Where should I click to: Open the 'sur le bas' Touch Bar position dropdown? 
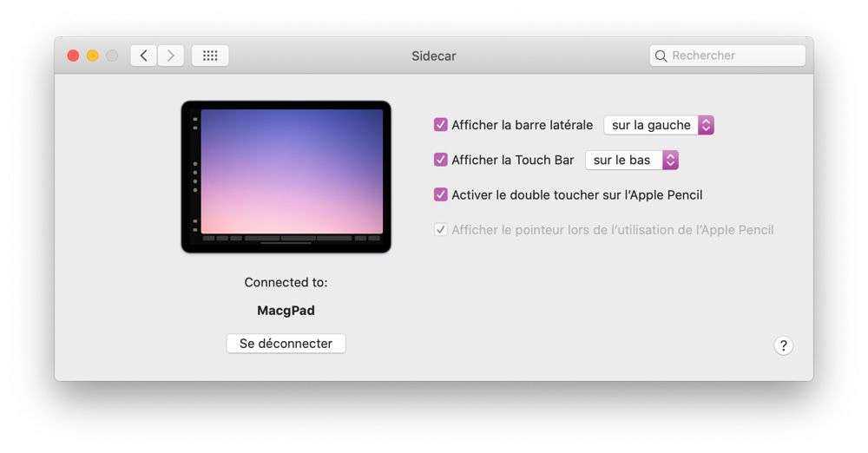(632, 160)
